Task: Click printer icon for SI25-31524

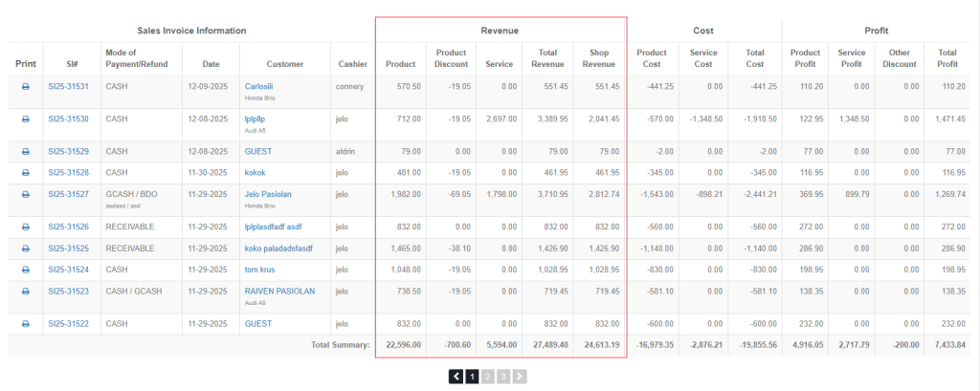Action: [26, 269]
